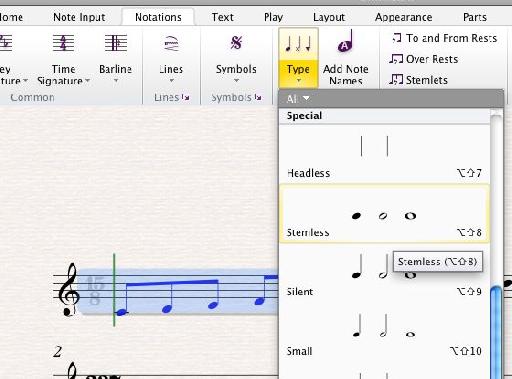Switch to the Note Input tab
512x379 pixels.
coord(79,17)
